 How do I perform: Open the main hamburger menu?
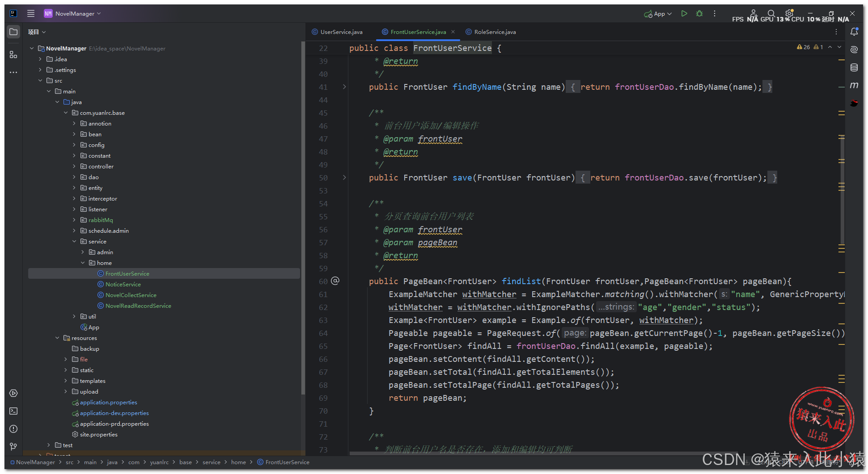30,13
